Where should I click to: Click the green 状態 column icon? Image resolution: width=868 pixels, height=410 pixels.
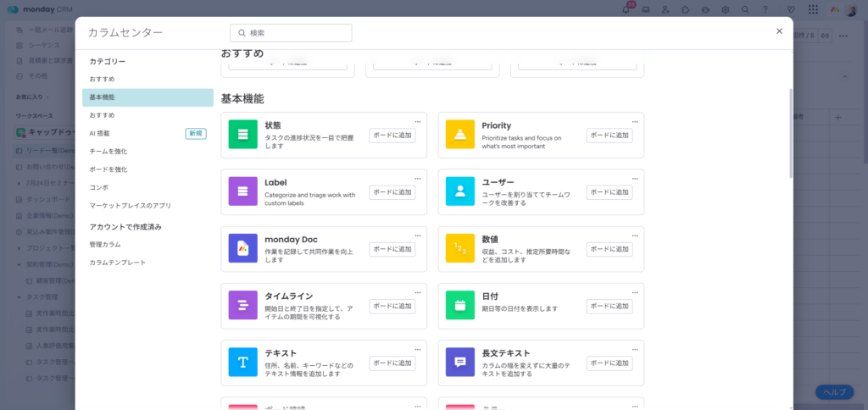[242, 135]
